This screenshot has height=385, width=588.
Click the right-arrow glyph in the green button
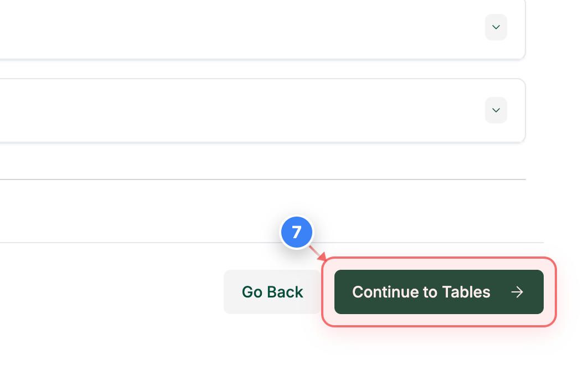coord(517,292)
